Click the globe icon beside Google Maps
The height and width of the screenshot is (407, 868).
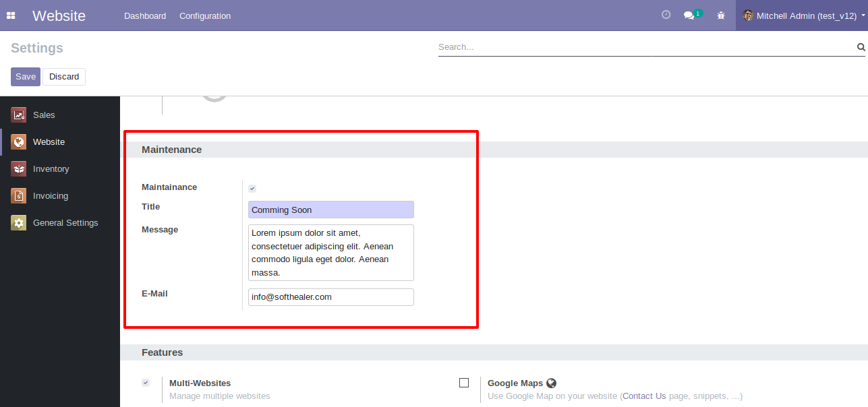(551, 383)
